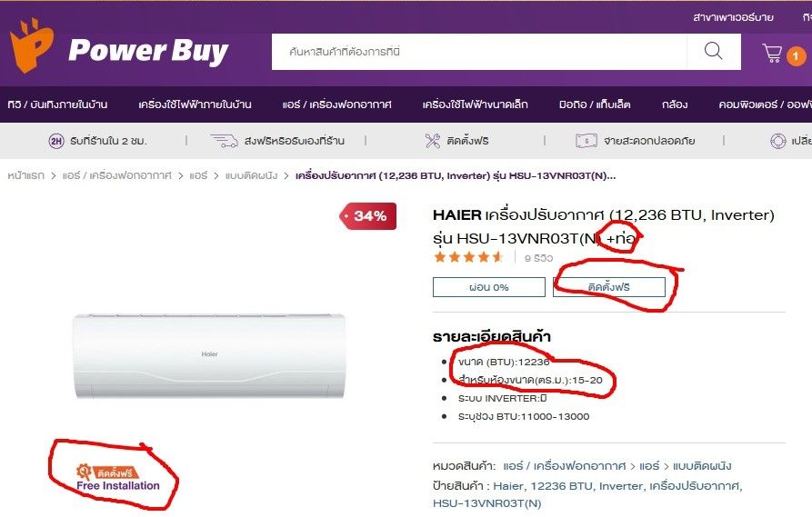Click the star rating reviews
This screenshot has width=812, height=517.
tap(468, 257)
